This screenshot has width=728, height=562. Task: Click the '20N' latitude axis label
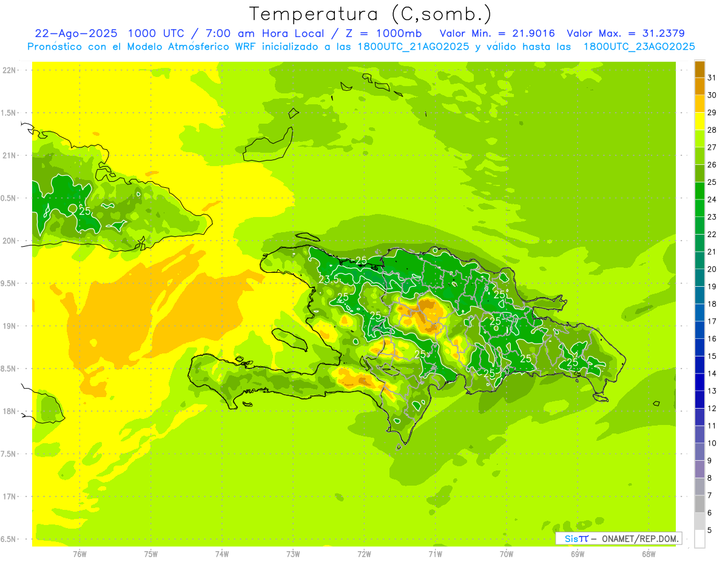(x=8, y=241)
